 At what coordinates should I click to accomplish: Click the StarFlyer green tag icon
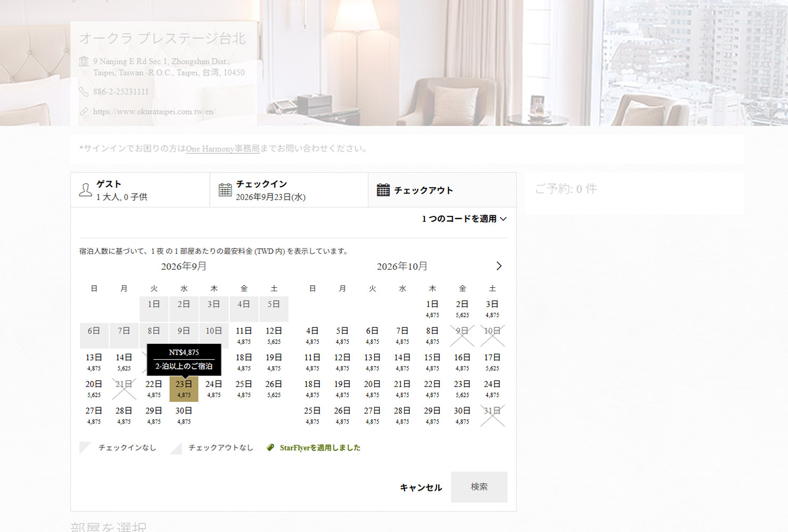click(x=270, y=448)
